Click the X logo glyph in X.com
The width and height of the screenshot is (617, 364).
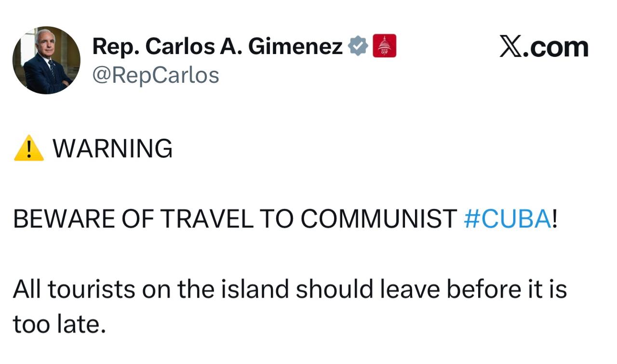(x=510, y=47)
